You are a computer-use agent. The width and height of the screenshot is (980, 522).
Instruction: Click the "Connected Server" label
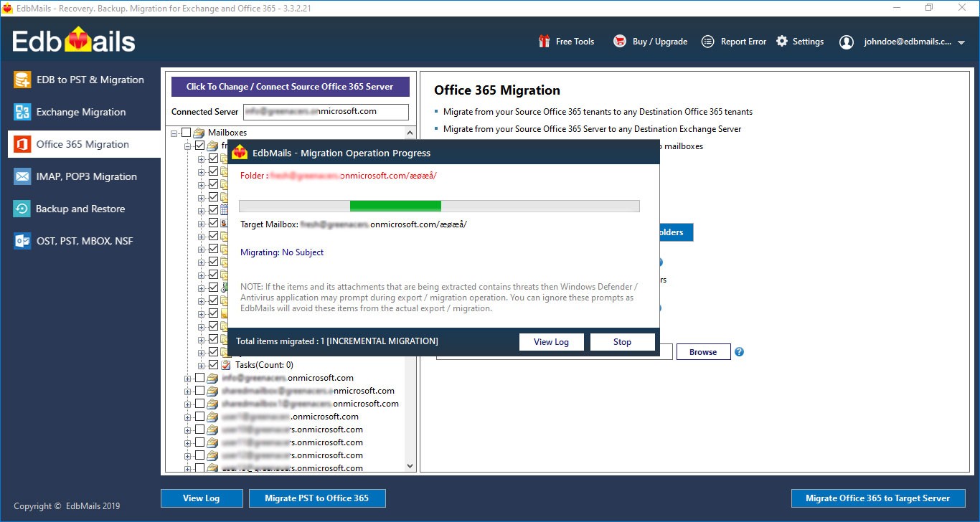click(x=205, y=112)
